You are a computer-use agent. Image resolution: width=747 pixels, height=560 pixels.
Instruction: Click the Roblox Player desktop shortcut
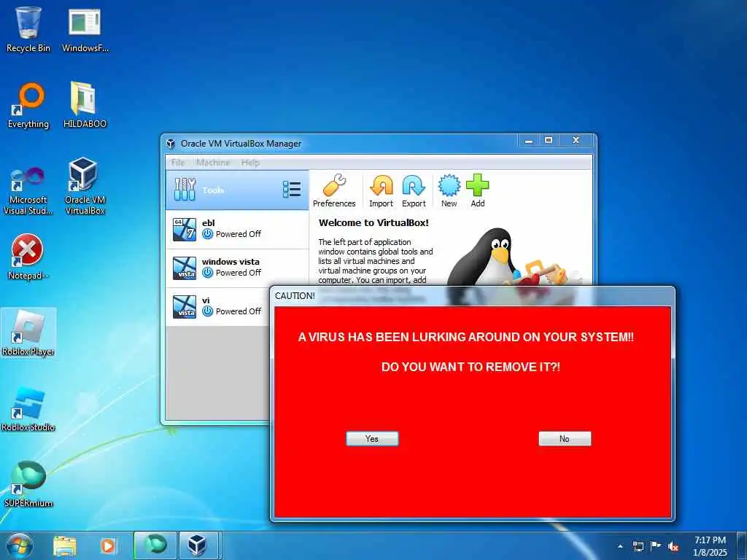coord(28,333)
